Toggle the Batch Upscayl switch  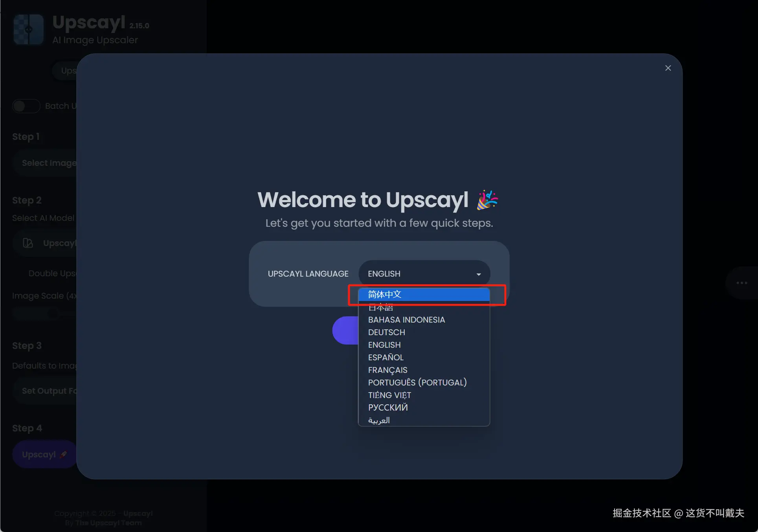point(26,106)
